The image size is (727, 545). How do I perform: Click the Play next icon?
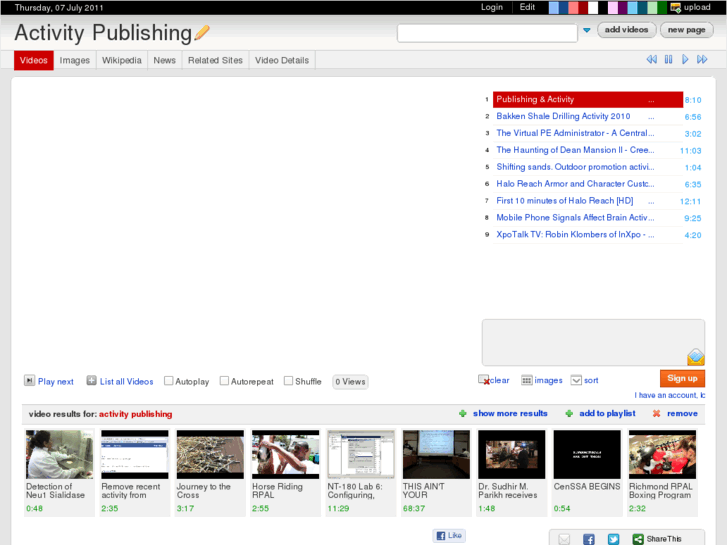point(29,381)
